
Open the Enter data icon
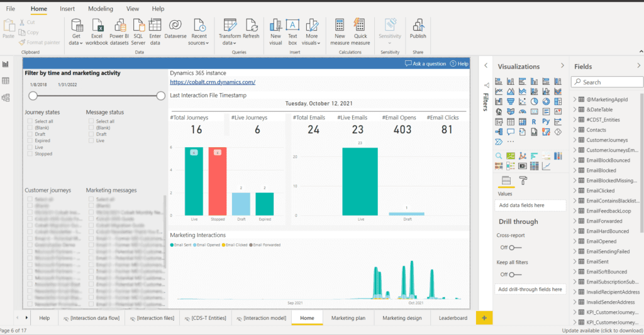[x=155, y=25]
